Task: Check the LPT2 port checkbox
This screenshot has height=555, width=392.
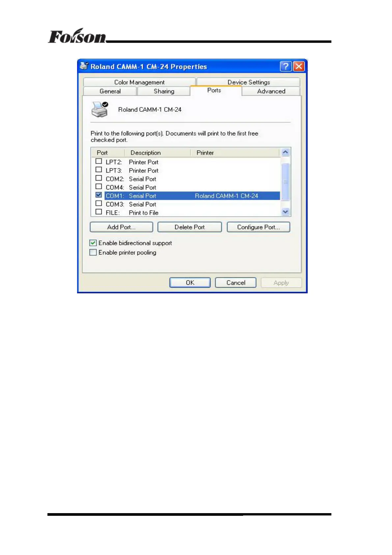Action: tap(98, 161)
